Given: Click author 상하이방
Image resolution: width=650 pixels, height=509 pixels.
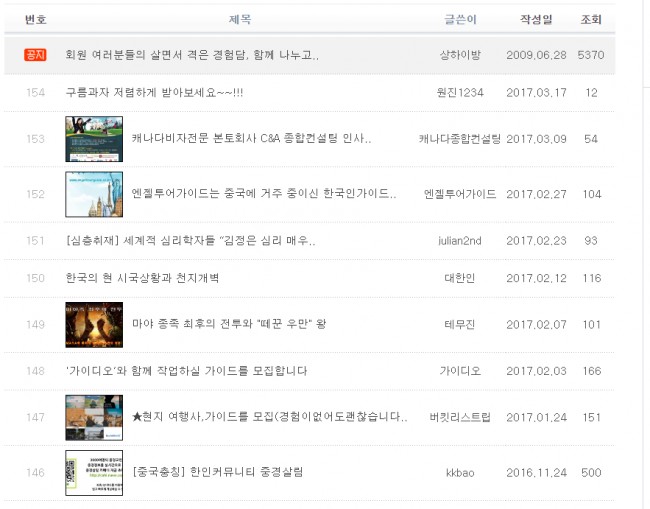Looking at the screenshot, I should (460, 55).
